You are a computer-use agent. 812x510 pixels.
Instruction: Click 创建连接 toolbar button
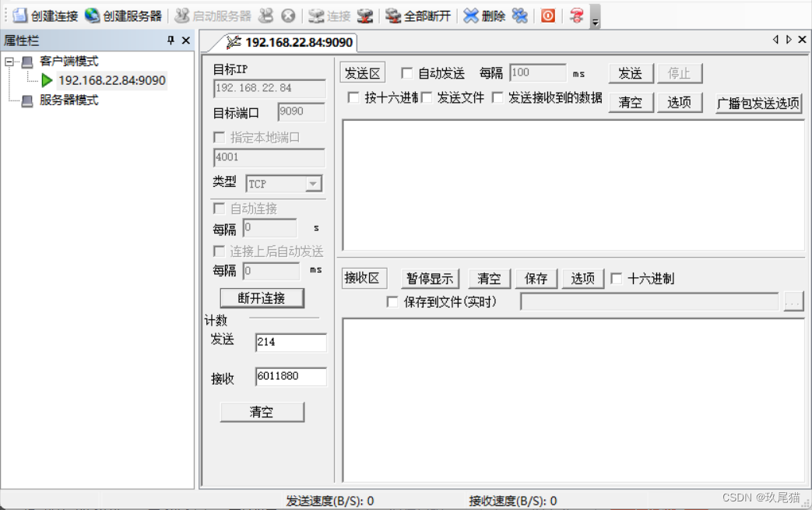[x=45, y=16]
